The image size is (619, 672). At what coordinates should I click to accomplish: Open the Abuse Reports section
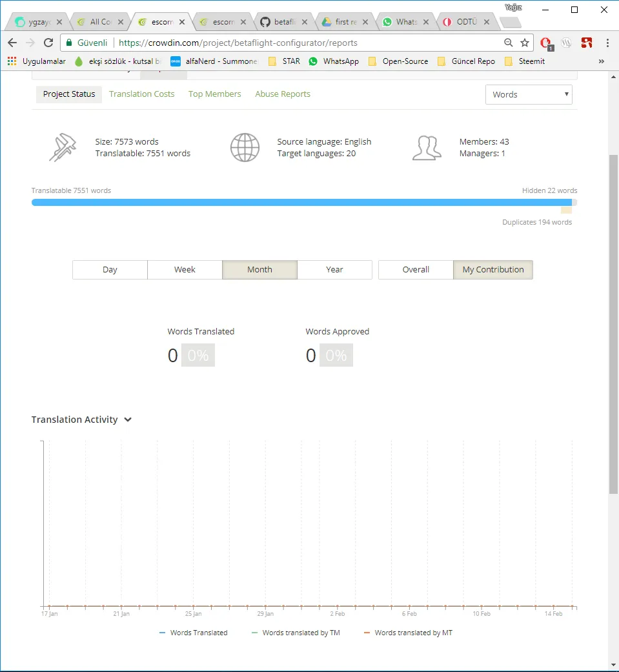click(x=283, y=94)
